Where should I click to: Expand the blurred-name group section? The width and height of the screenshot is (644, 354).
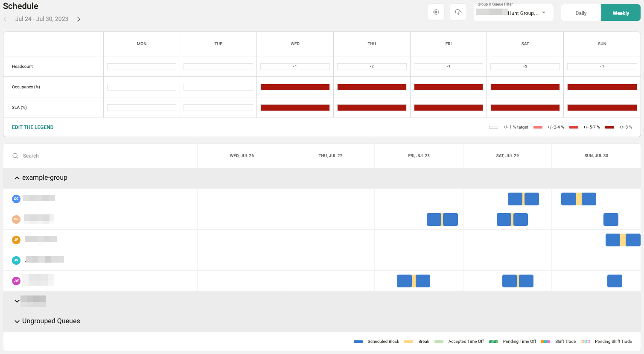(17, 301)
